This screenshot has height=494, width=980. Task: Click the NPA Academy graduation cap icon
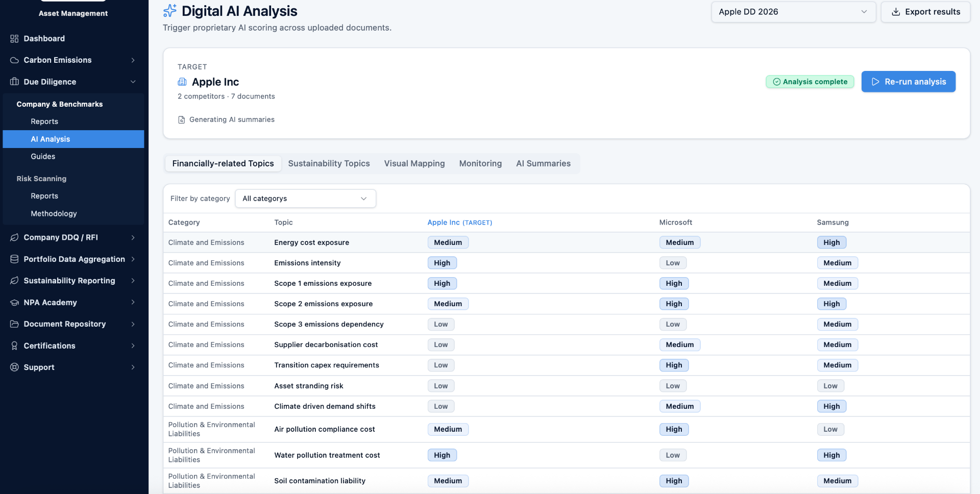tap(14, 303)
